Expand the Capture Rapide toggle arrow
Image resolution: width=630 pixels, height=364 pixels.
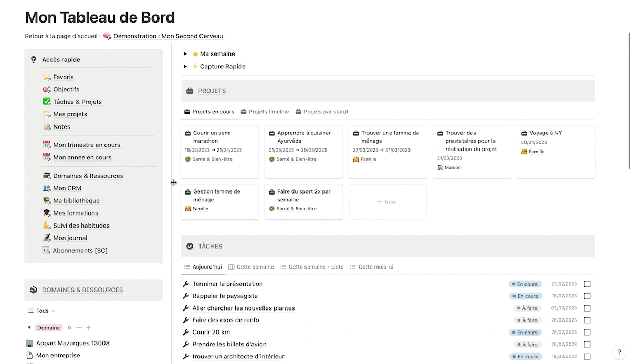point(185,67)
